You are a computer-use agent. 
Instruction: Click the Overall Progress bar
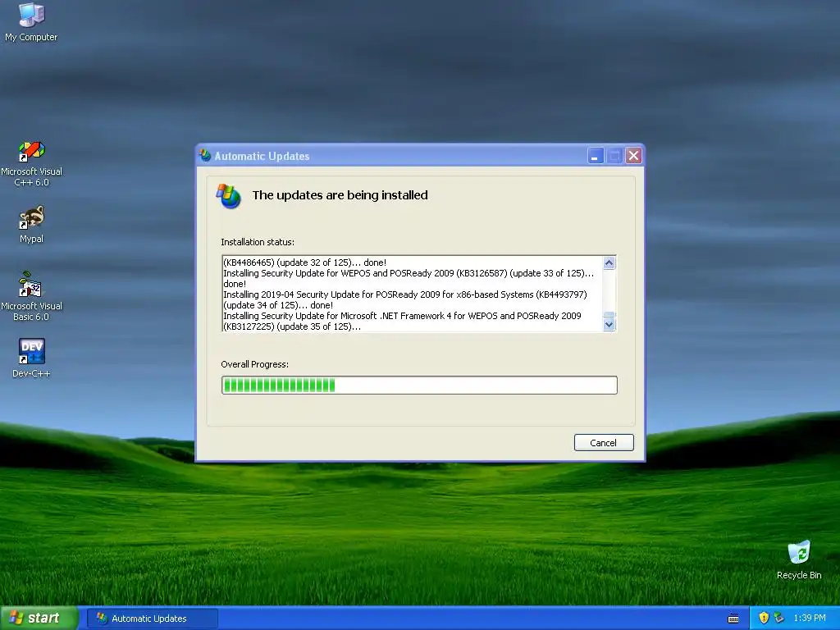point(419,386)
